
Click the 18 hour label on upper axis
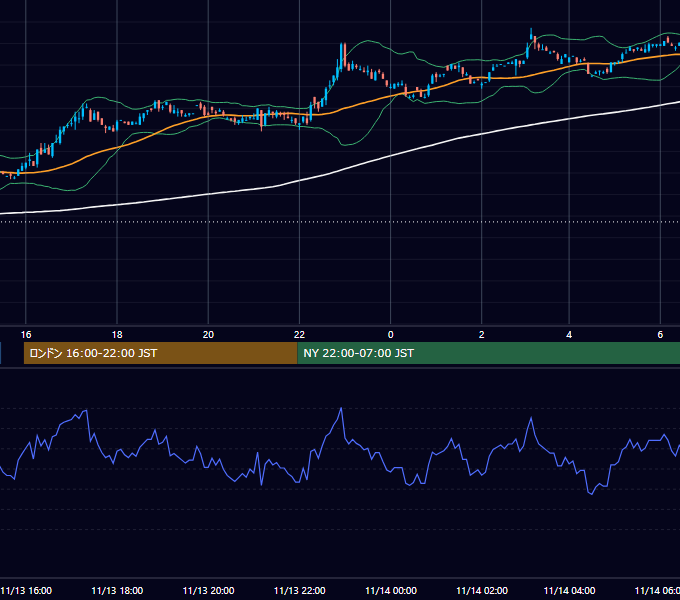[117, 335]
